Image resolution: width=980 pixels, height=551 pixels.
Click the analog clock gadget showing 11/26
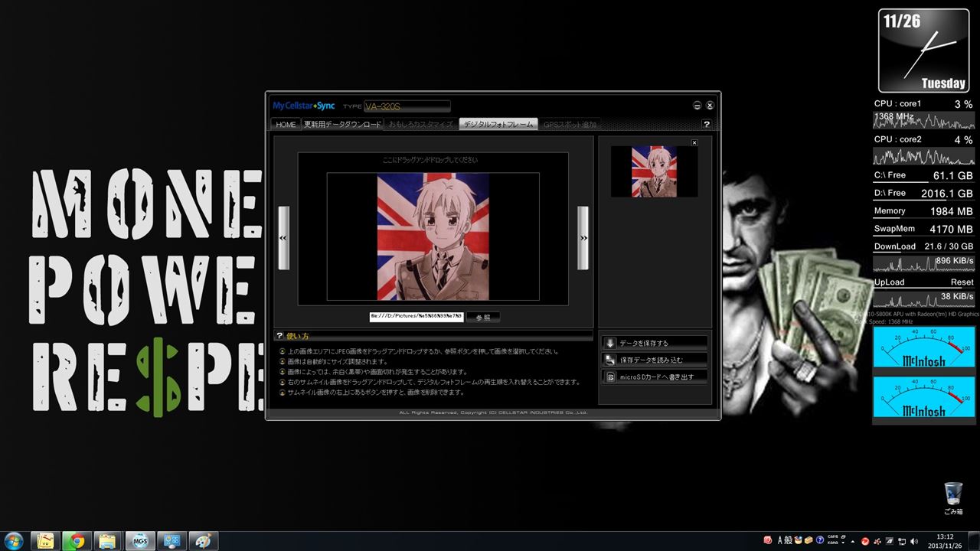(x=923, y=51)
